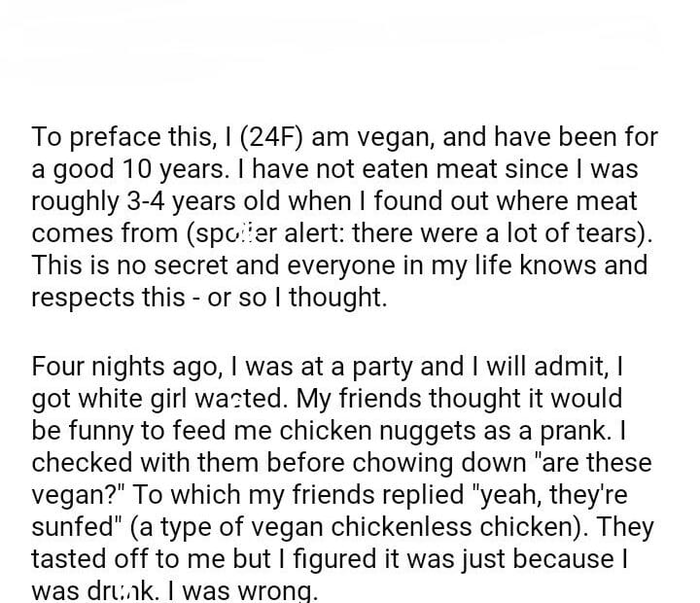Click the sentence "I was wrong."
This screenshot has width=700, height=603.
click(x=250, y=590)
